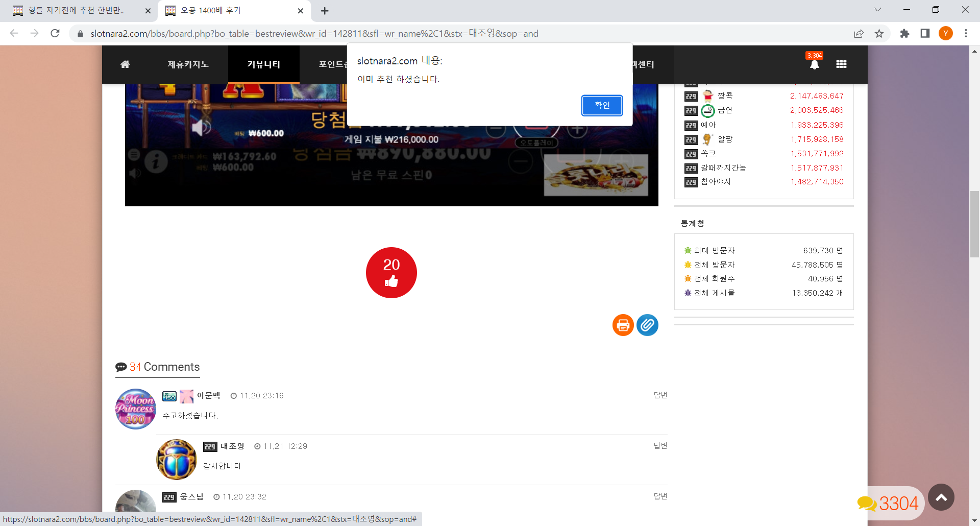This screenshot has height=526, width=980.
Task: Click ranking user 짱콕
Action: point(725,95)
